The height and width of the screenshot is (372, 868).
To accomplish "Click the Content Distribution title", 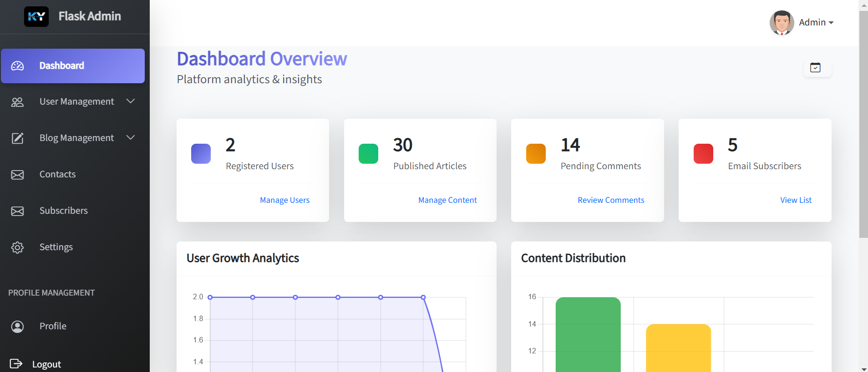I will 573,258.
